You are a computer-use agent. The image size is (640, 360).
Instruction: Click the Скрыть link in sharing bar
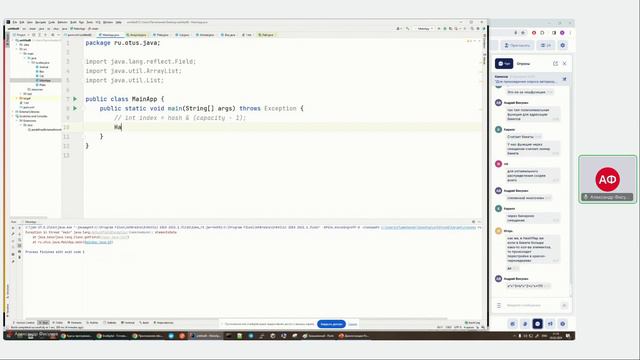coord(353,324)
